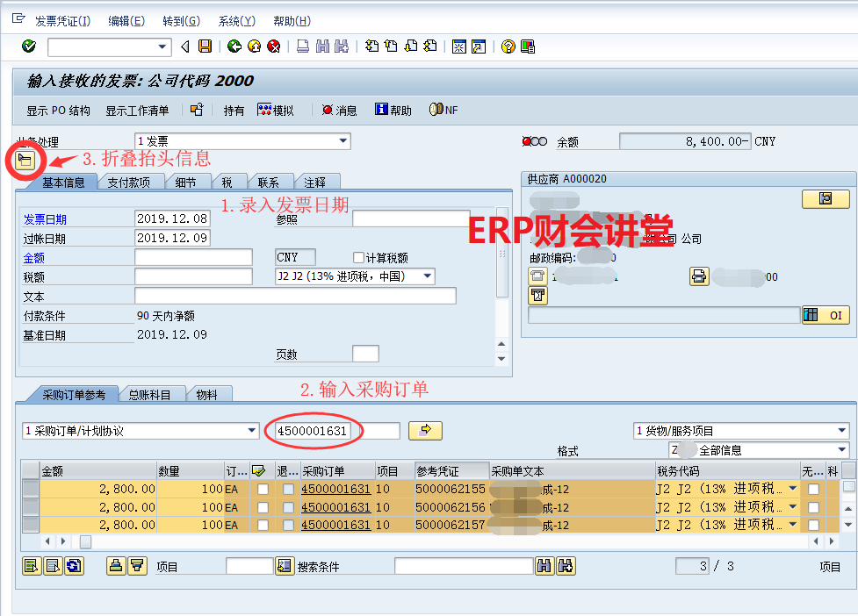
Task: Switch to the 支付款项 tab
Action: [x=128, y=183]
